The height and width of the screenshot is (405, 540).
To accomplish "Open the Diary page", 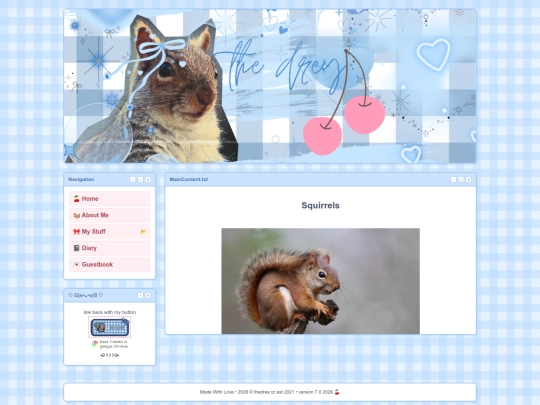I will point(110,248).
